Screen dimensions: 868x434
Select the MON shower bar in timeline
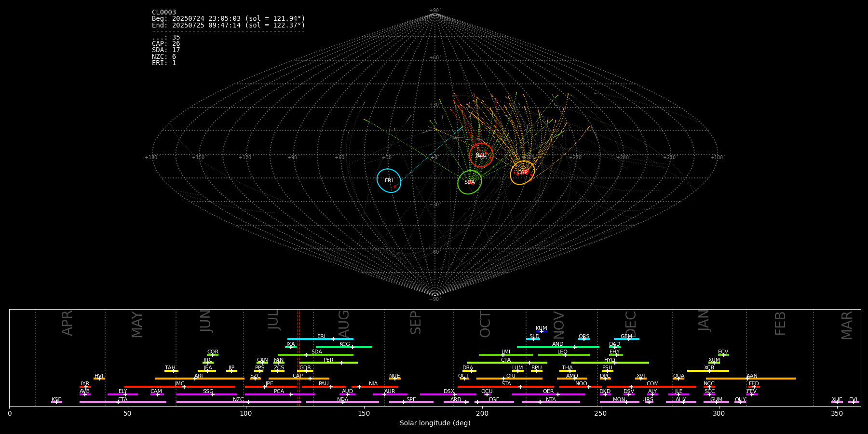(x=620, y=402)
